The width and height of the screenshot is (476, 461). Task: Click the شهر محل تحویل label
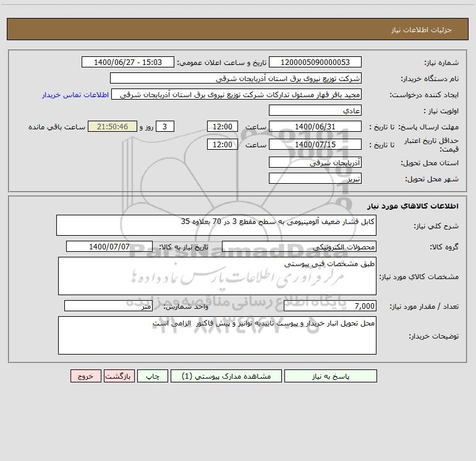pos(432,179)
